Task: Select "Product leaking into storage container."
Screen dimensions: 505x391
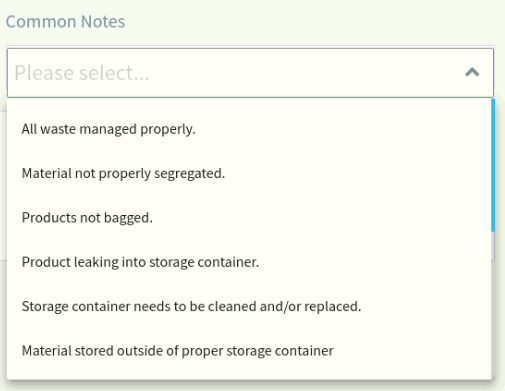Action: pos(249,262)
